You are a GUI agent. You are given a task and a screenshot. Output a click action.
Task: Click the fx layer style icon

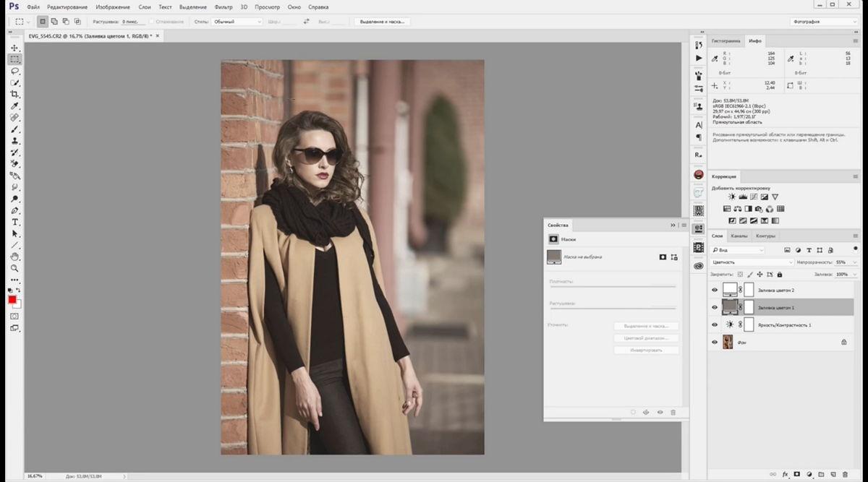click(785, 475)
